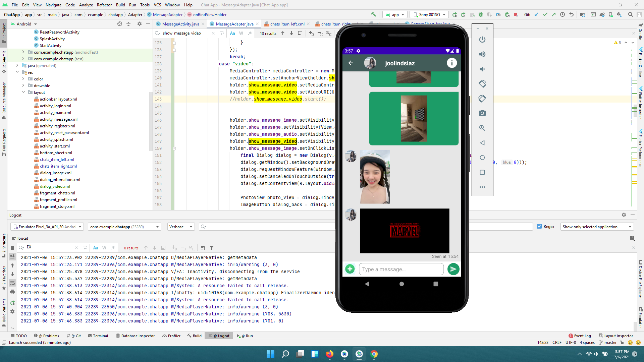This screenshot has height=362, width=644.
Task: Tap the info icon beside joolindsiaz
Action: click(452, 63)
